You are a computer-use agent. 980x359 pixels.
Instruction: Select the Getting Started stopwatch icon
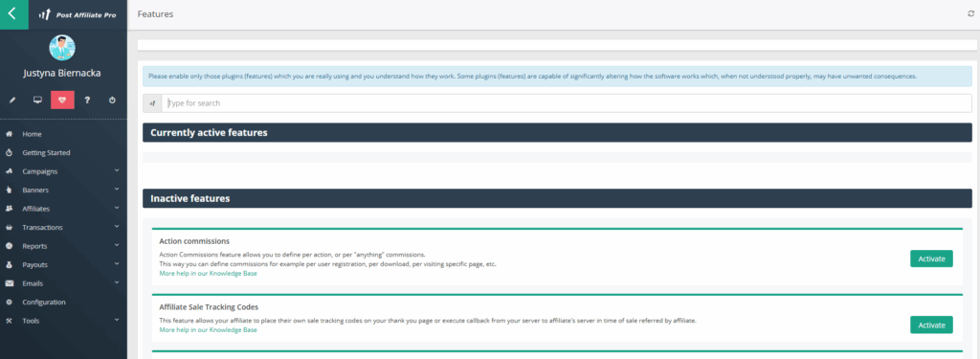10,152
